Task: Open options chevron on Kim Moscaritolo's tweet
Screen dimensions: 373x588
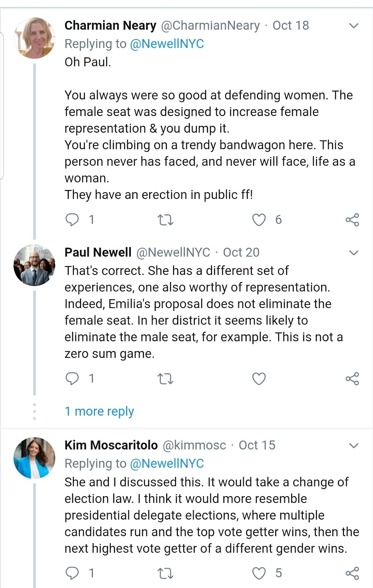Action: click(354, 446)
